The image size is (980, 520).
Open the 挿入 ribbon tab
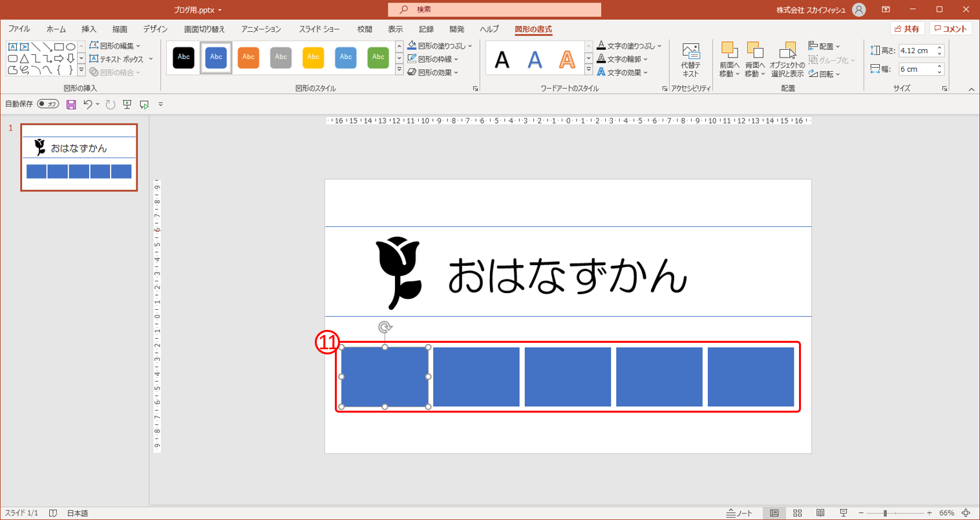(x=89, y=29)
